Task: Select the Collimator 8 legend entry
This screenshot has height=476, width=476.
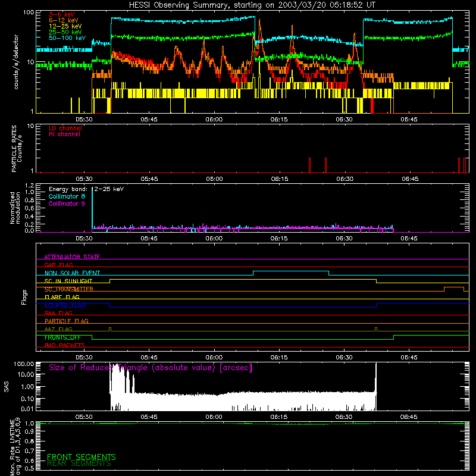Action: coord(67,196)
